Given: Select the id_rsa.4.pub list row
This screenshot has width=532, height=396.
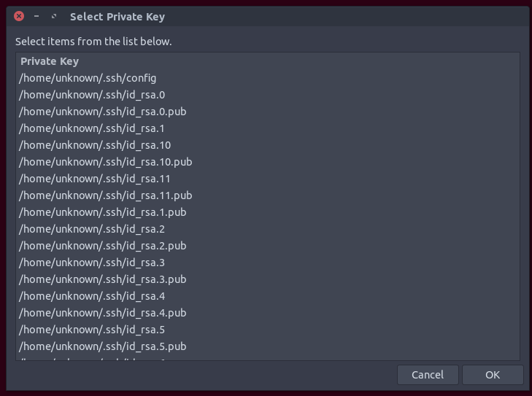Looking at the screenshot, I should click(x=103, y=313).
